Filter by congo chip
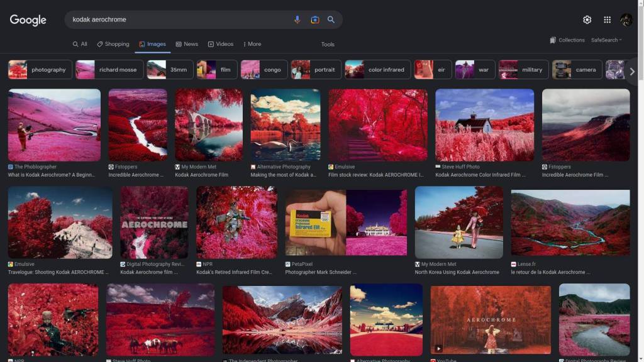This screenshot has width=644, height=362. 264,70
